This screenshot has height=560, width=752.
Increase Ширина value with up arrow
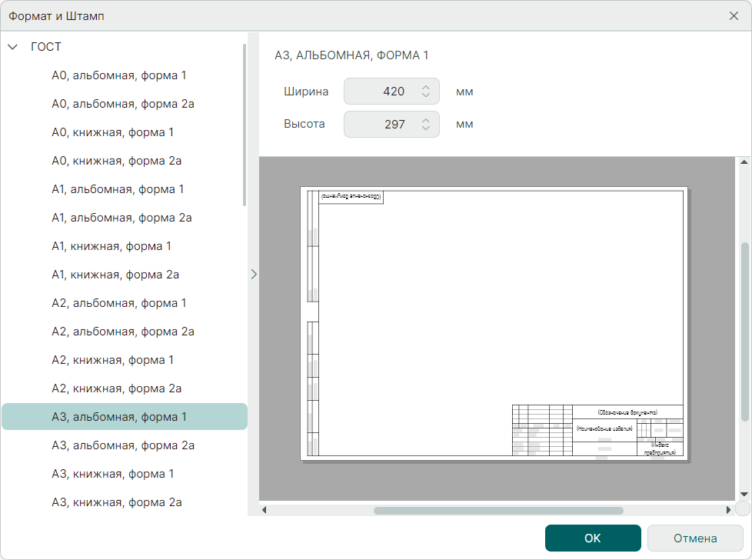[426, 87]
